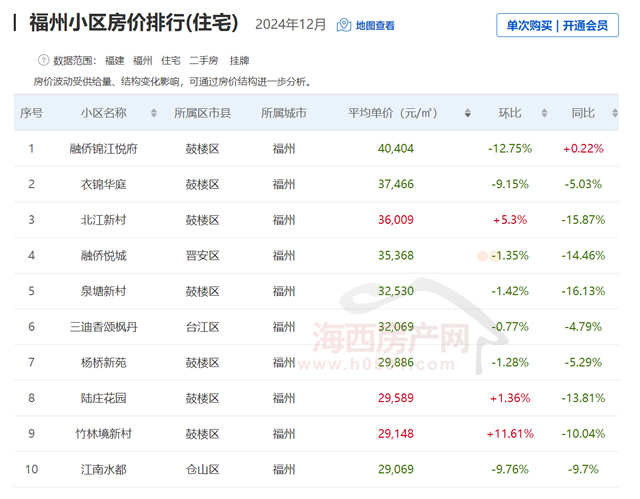The image size is (640, 499).
Task: Click the -12.75% 环比 value
Action: tap(510, 149)
